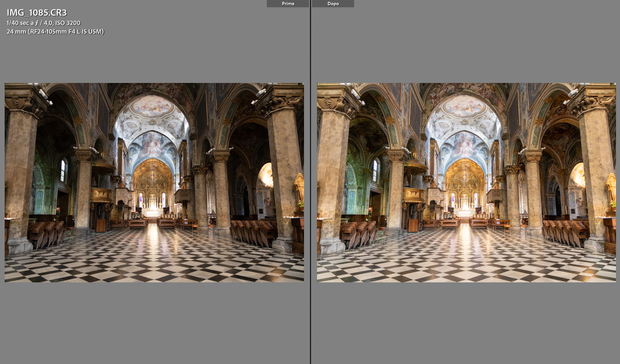Click the IMG_1085.CR3 filename overlay
The width and height of the screenshot is (620, 364).
click(x=37, y=13)
